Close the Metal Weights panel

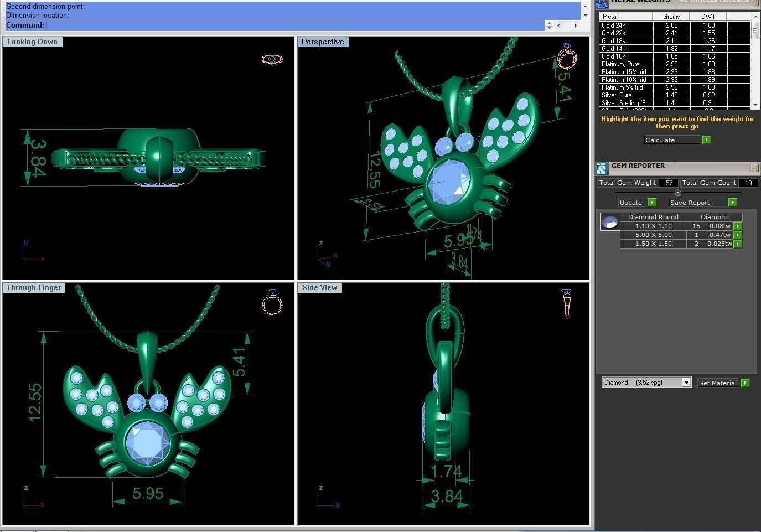pyautogui.click(x=754, y=2)
